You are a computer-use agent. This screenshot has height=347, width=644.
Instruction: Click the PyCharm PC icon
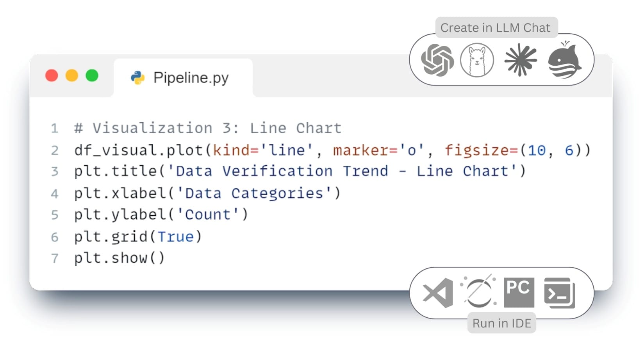519,293
